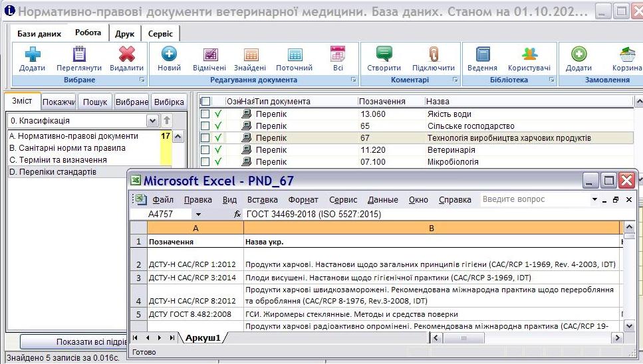Image resolution: width=643 pixels, height=364 pixels.
Task: Click the Показати всі підрівні button
Action: (74, 341)
